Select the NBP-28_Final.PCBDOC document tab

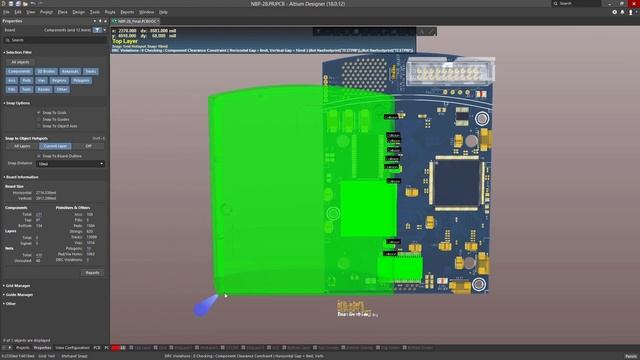point(136,21)
